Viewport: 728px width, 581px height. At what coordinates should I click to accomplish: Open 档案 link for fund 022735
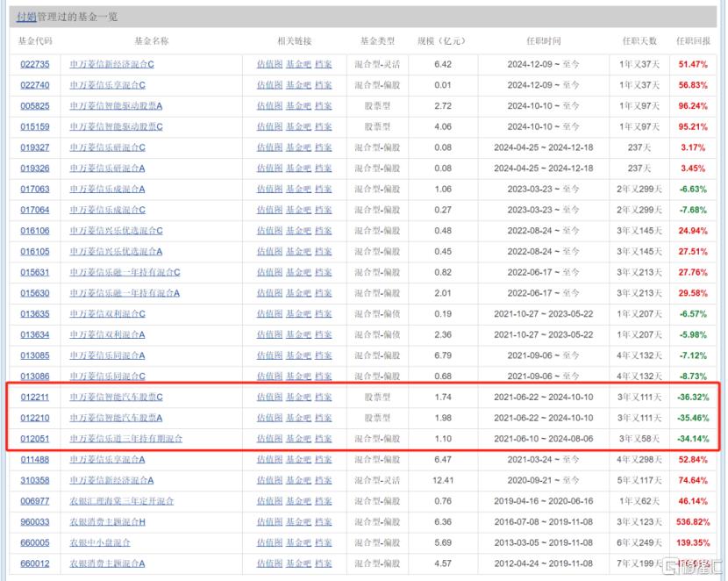(323, 64)
